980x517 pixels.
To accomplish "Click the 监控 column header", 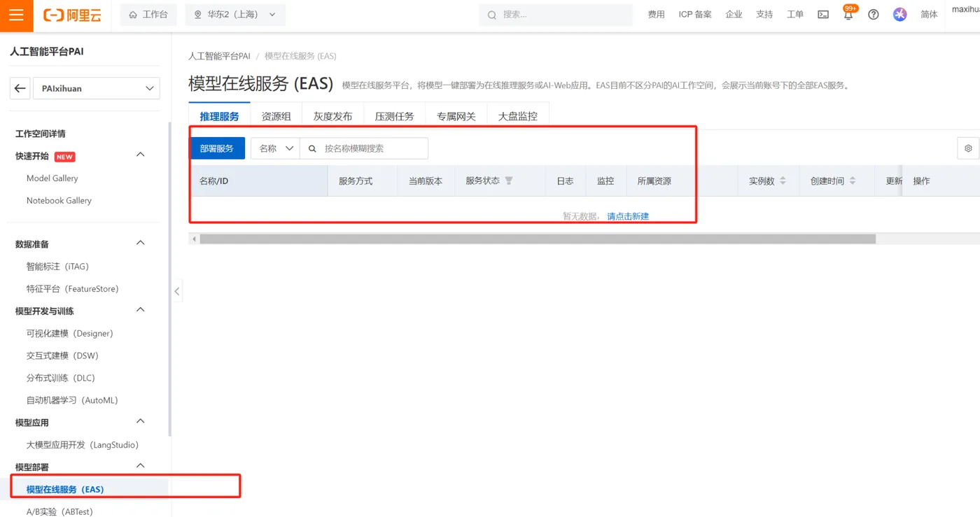I will (605, 181).
